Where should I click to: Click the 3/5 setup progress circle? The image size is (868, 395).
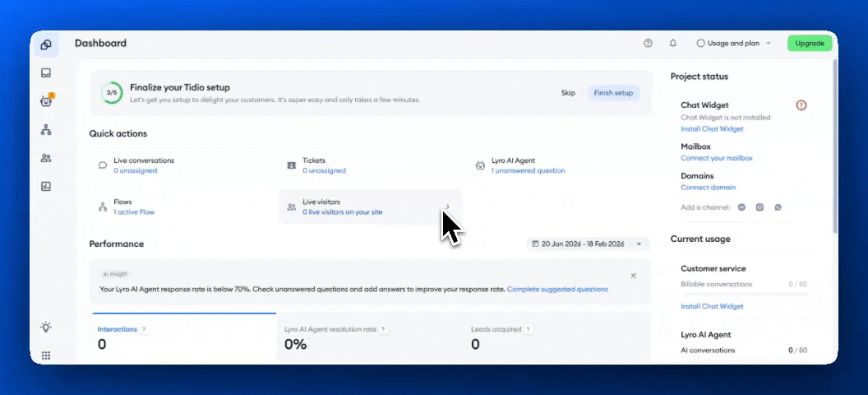click(x=112, y=92)
